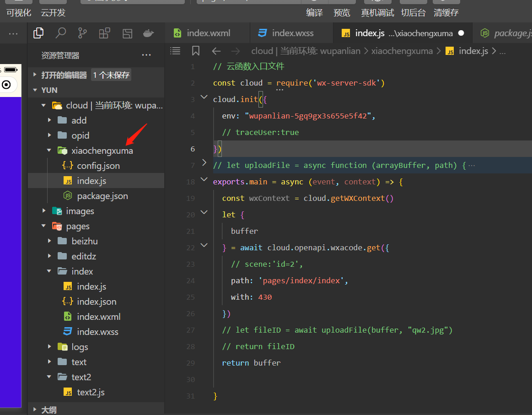Click the outline list icon beside bookmark
The height and width of the screenshot is (415, 532).
175,51
